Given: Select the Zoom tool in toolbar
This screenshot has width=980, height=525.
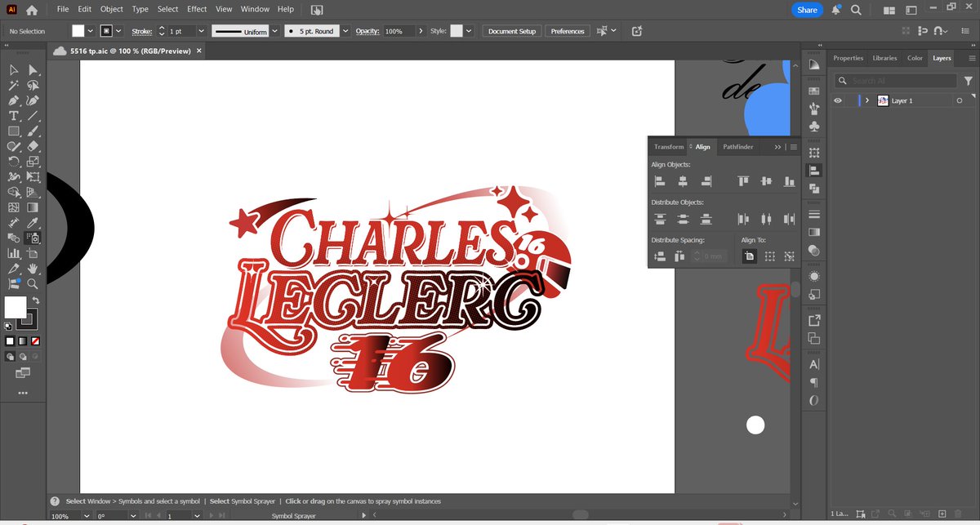Looking at the screenshot, I should coord(33,284).
